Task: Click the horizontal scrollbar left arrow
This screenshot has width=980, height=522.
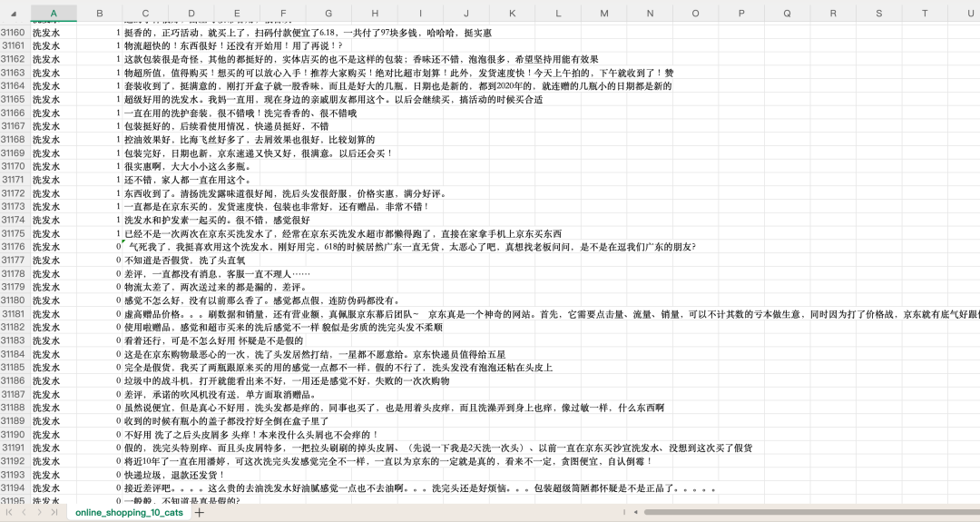Action: tap(635, 512)
